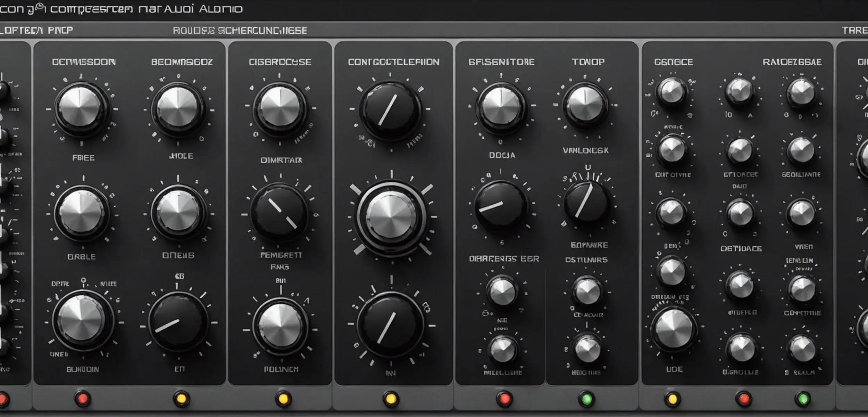Adjust the silver knob under the CIGBRDCYSE heading
The height and width of the screenshot is (417, 868).
[280, 108]
